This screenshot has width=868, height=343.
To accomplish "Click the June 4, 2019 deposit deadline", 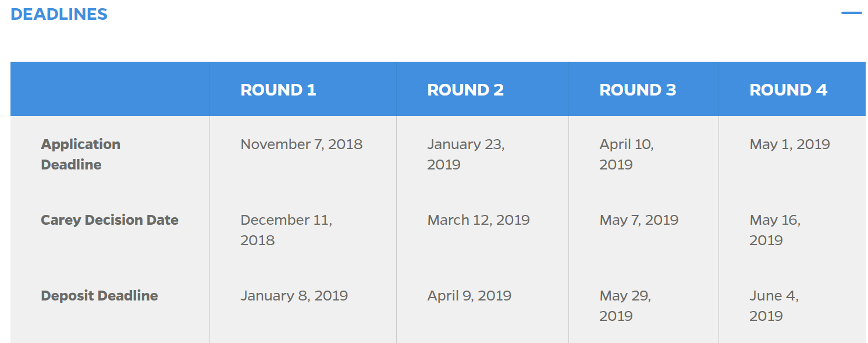I will 774,306.
